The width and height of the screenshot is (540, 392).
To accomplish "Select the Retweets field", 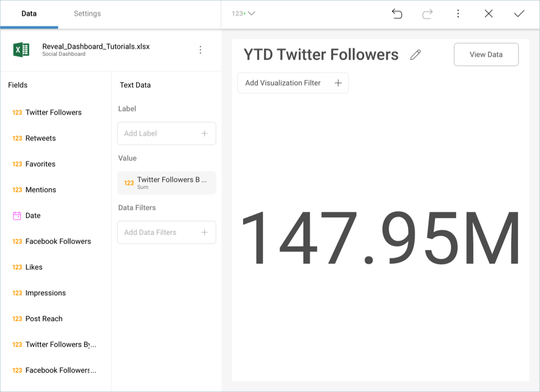I will point(40,138).
